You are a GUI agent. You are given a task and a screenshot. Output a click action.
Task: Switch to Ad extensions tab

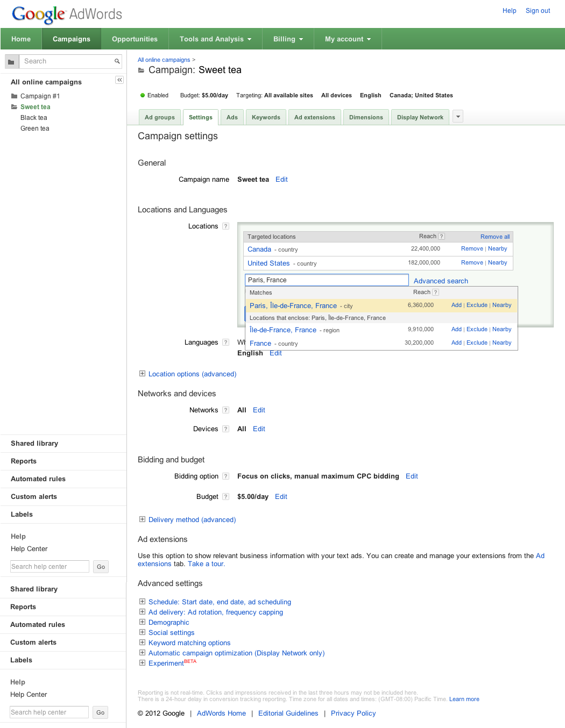(x=315, y=117)
